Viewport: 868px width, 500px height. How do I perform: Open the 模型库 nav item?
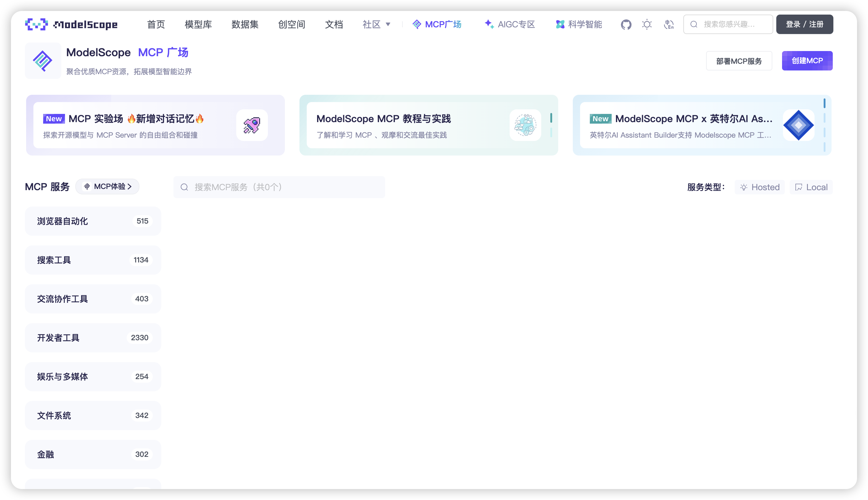(198, 24)
